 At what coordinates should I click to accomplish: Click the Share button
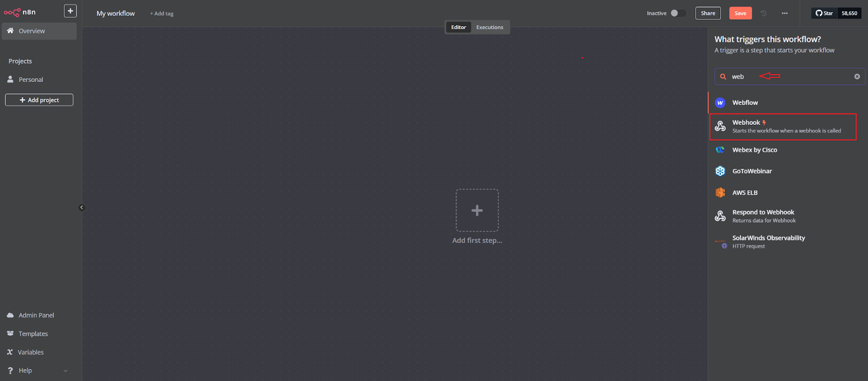pyautogui.click(x=708, y=13)
